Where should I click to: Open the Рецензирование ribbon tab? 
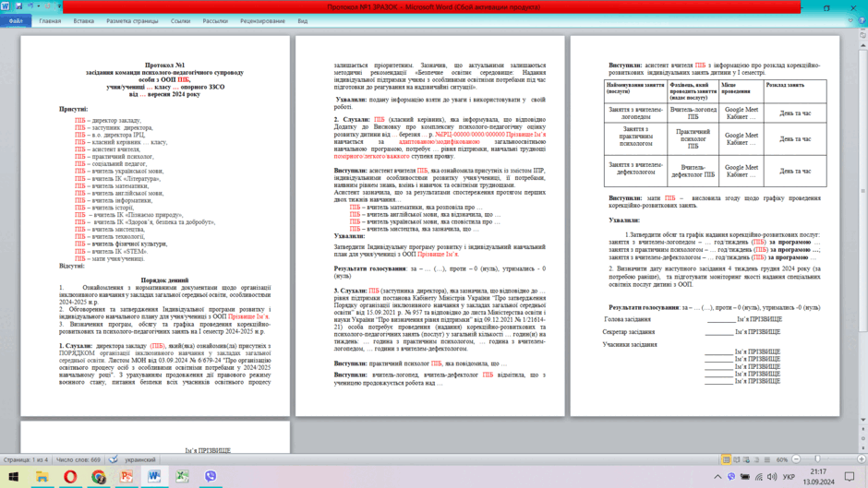[262, 21]
